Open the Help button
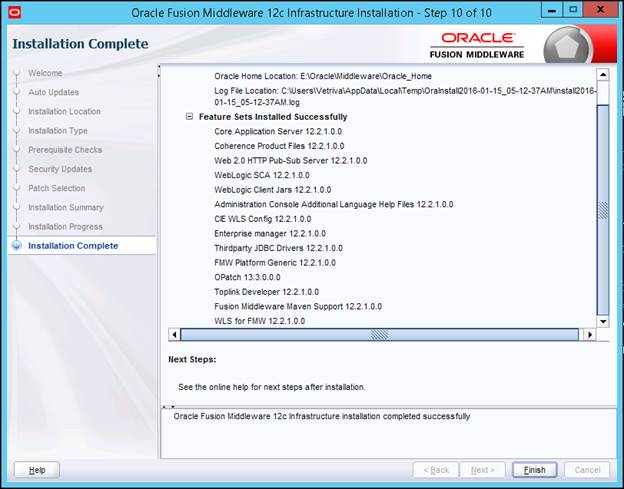The height and width of the screenshot is (489, 624). [x=37, y=470]
